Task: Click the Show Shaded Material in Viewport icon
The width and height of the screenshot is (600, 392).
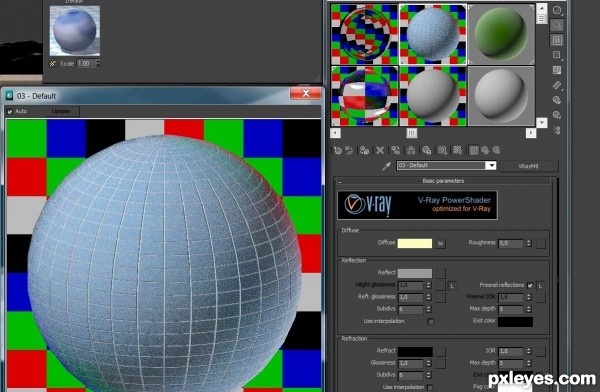Action: (458, 150)
